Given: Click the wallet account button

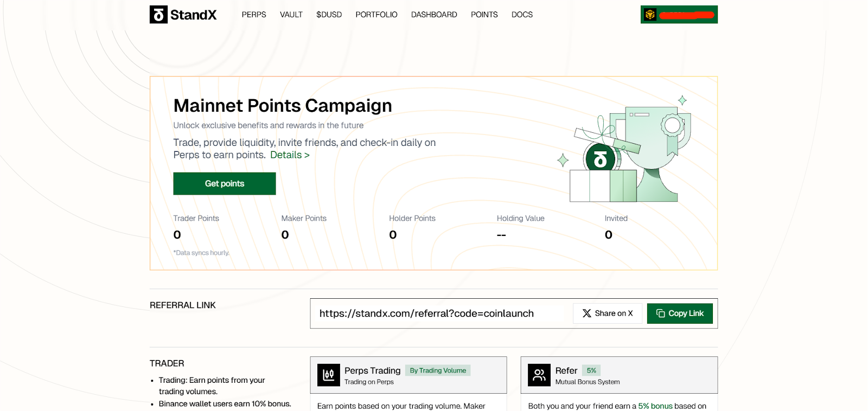Looking at the screenshot, I should (x=679, y=15).
